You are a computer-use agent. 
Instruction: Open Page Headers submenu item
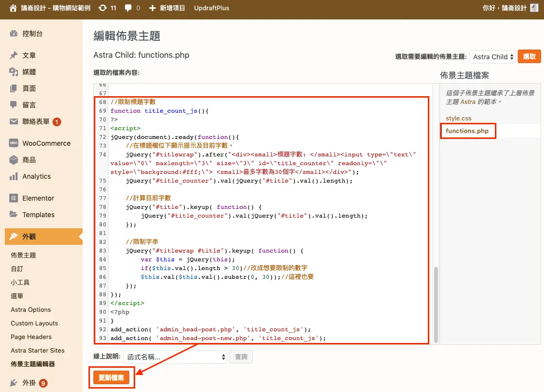point(31,337)
